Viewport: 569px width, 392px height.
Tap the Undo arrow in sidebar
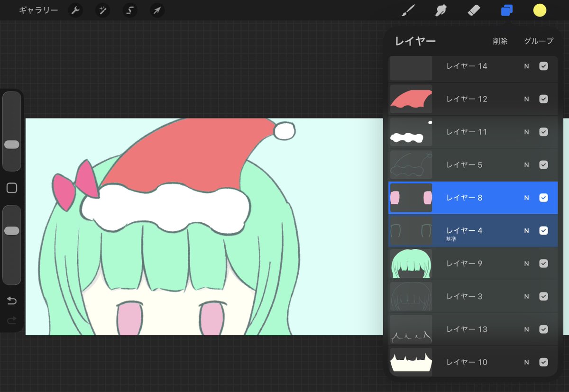11,301
